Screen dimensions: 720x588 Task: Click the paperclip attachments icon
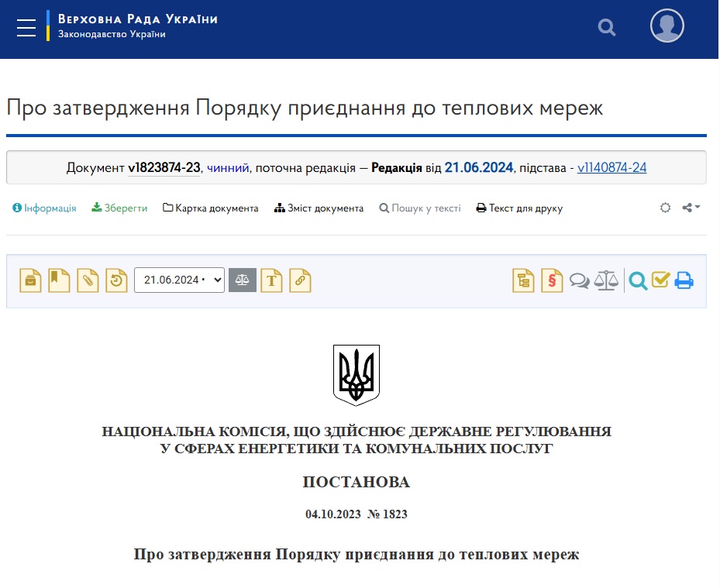pyautogui.click(x=88, y=280)
